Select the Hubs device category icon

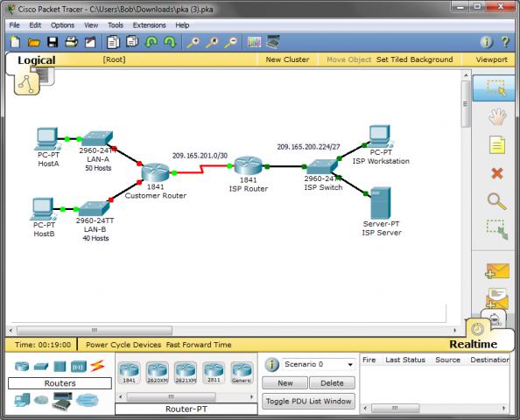(x=60, y=367)
